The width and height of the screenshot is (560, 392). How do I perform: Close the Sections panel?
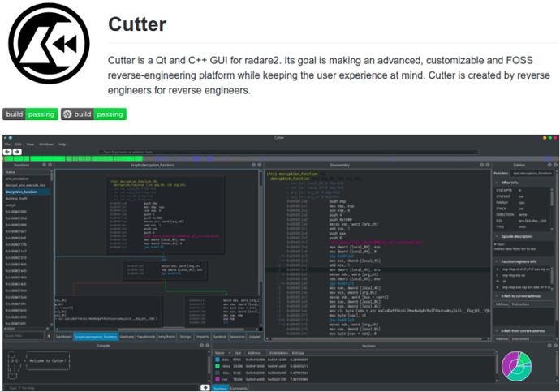point(555,346)
